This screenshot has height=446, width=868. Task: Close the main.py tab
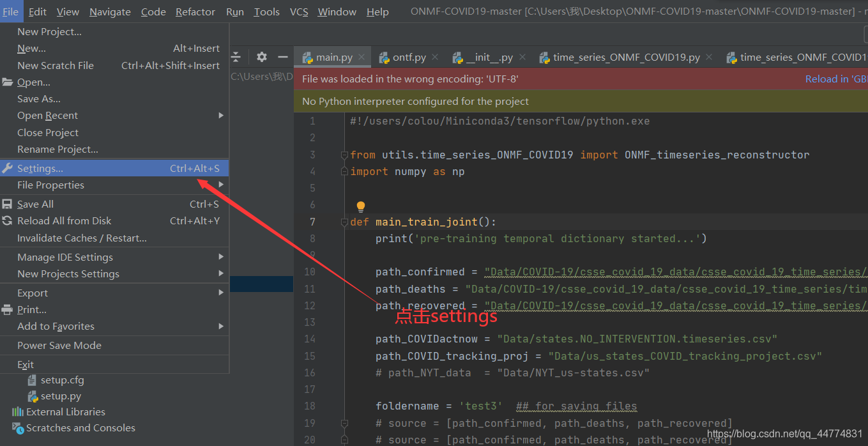pos(362,58)
